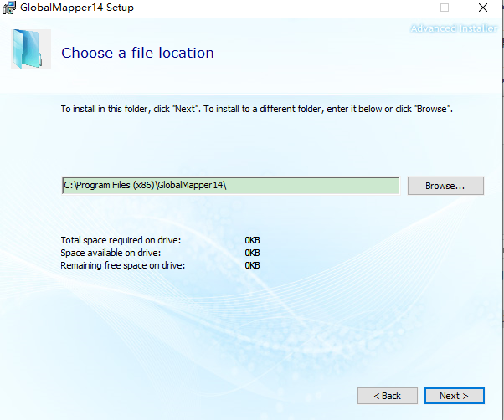Close the GlobalMapper14 Setup window

point(483,8)
